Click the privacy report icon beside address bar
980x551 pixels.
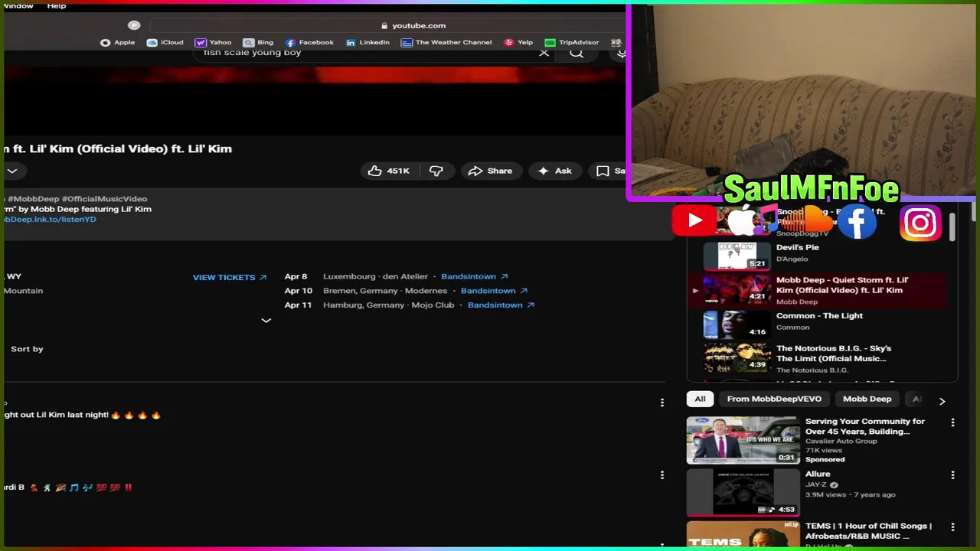click(x=134, y=25)
